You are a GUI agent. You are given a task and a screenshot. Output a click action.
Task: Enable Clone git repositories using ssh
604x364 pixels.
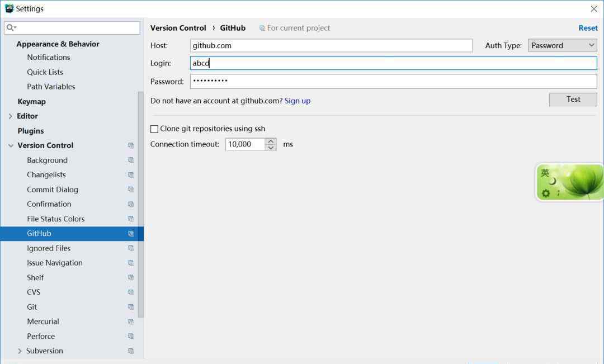pyautogui.click(x=154, y=129)
